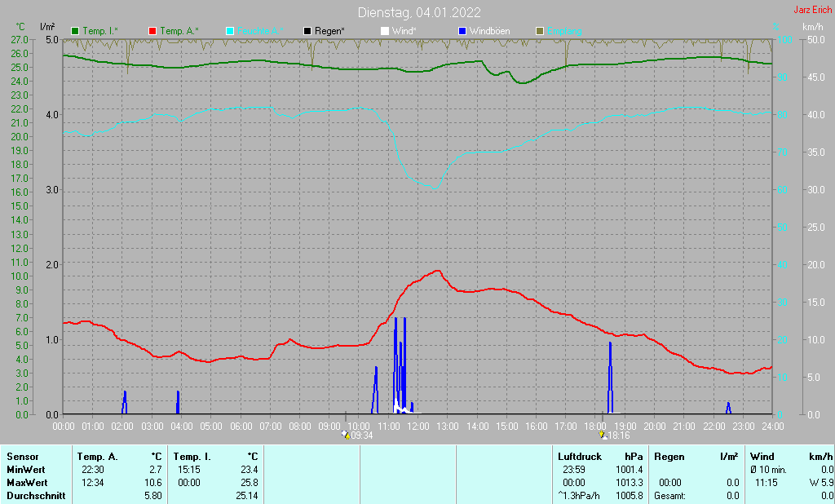Click the white Wind legend square
Screen dimensions: 835x504
click(x=385, y=31)
